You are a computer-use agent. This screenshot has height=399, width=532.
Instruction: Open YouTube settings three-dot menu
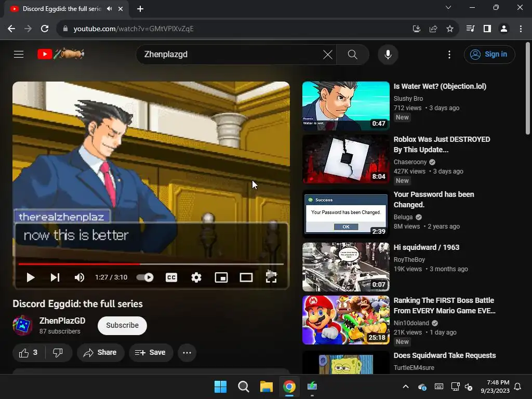(x=449, y=54)
